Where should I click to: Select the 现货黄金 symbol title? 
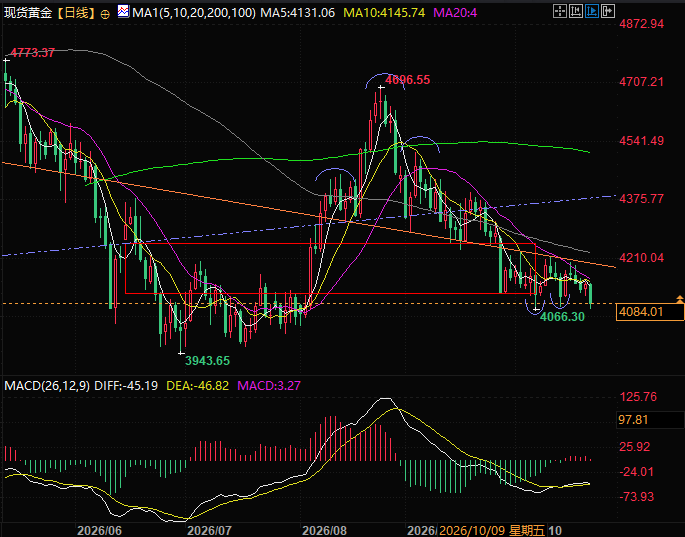click(x=28, y=13)
